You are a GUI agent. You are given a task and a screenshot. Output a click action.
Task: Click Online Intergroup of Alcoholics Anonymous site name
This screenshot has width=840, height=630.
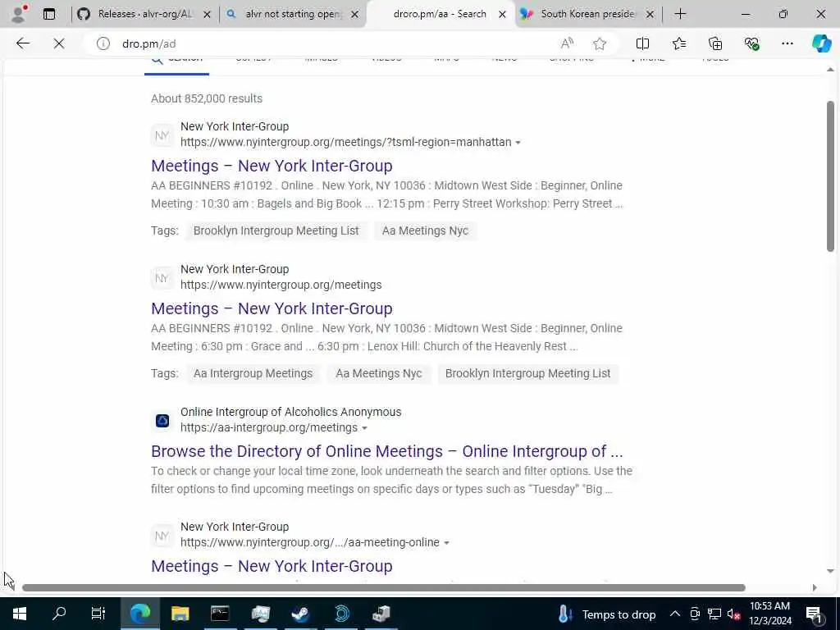(x=291, y=412)
